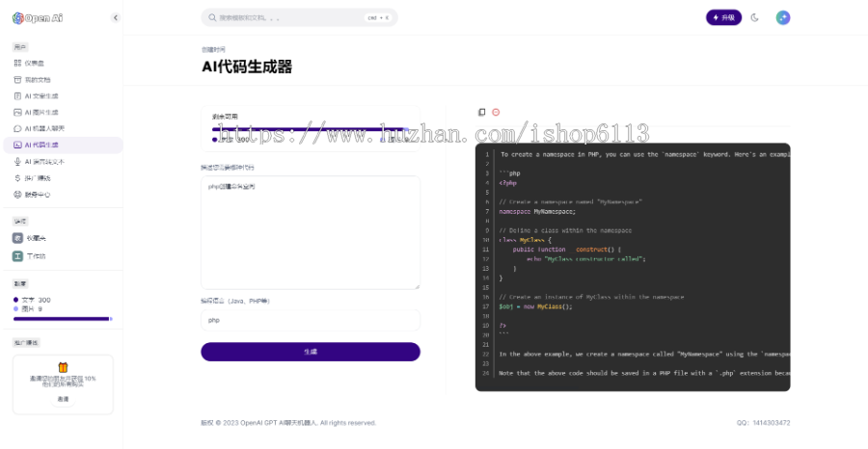Click code line "namespace MyNamespace;"

pyautogui.click(x=537, y=211)
